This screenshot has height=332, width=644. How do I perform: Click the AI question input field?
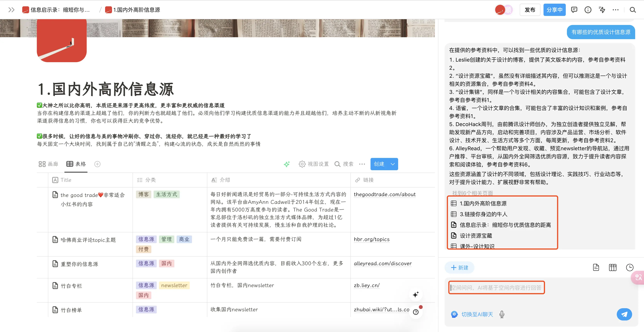(496, 288)
